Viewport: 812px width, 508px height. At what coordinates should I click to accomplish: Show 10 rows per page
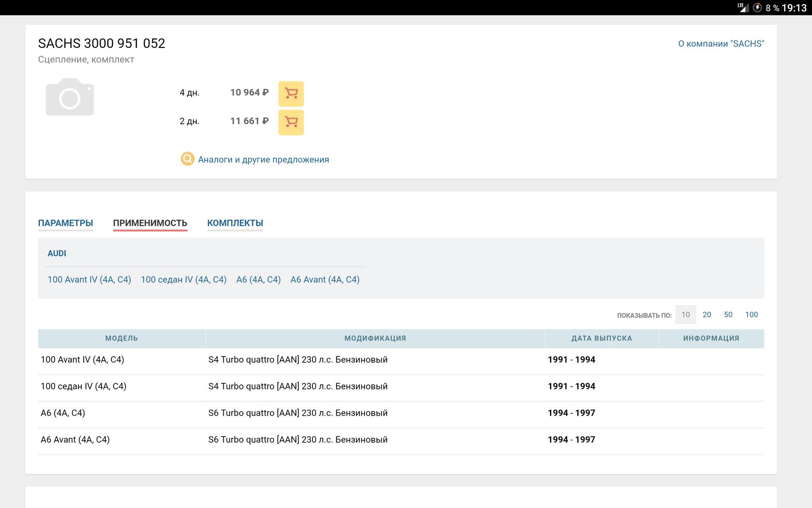pyautogui.click(x=686, y=315)
